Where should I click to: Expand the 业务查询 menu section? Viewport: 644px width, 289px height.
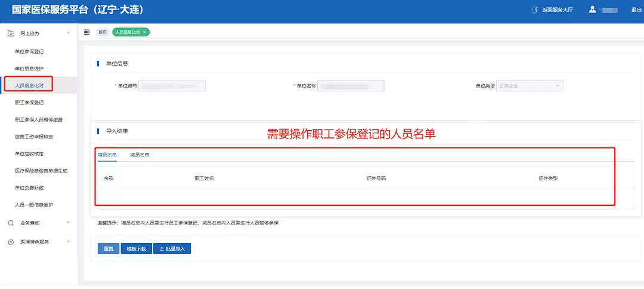coord(68,223)
